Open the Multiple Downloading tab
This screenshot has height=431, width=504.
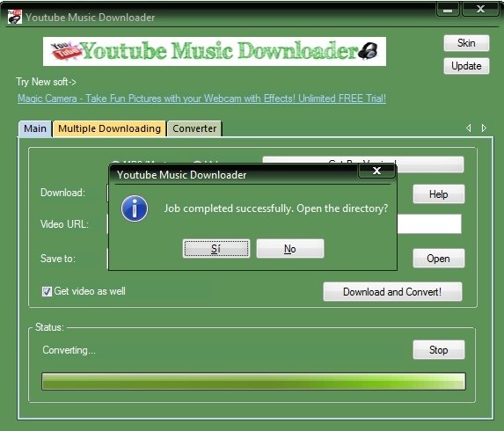tap(109, 128)
